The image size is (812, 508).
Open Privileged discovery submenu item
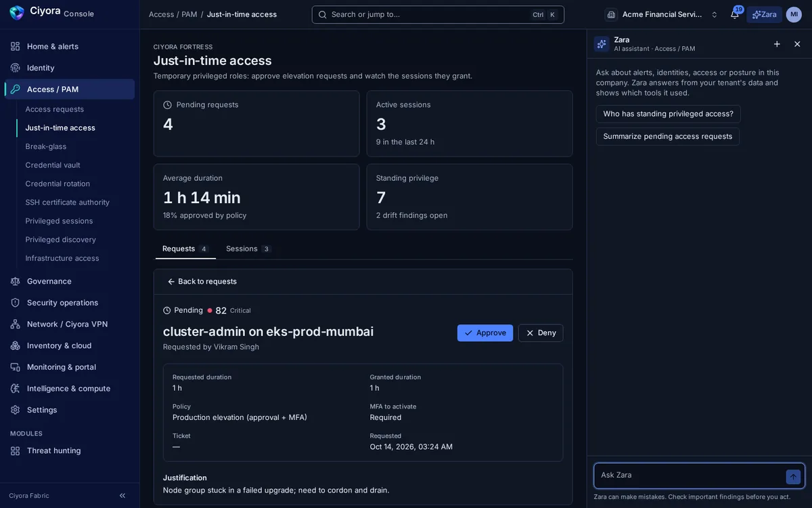point(76,240)
